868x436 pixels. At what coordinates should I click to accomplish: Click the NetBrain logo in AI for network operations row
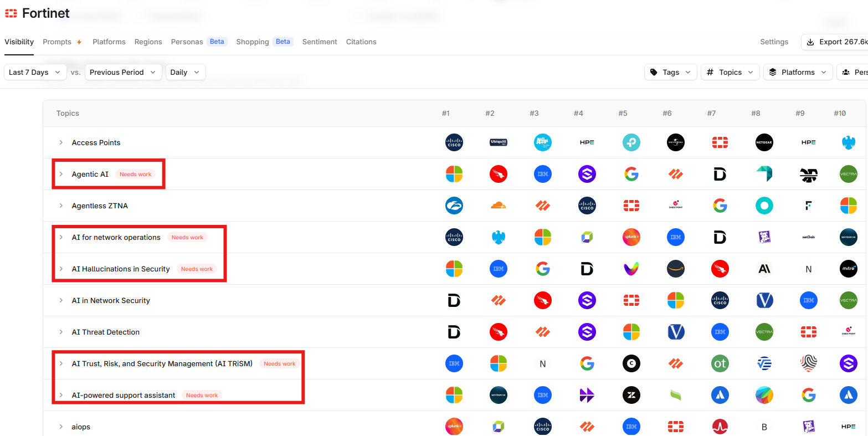809,237
